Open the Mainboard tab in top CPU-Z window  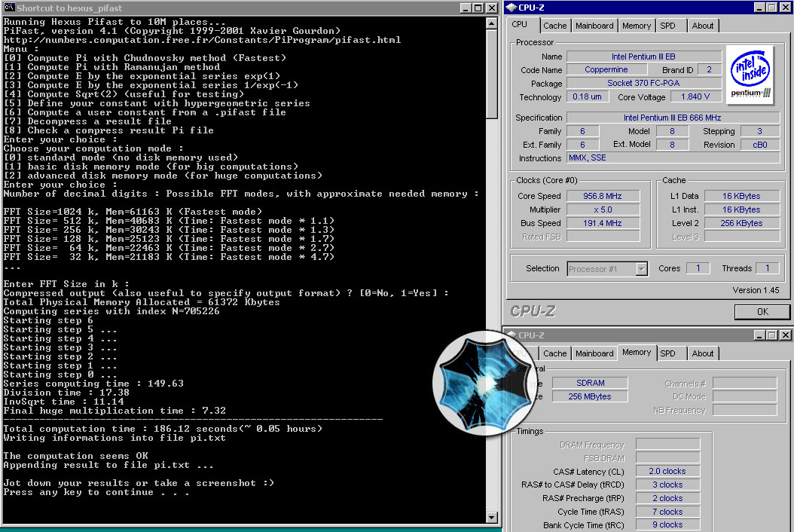pos(594,26)
